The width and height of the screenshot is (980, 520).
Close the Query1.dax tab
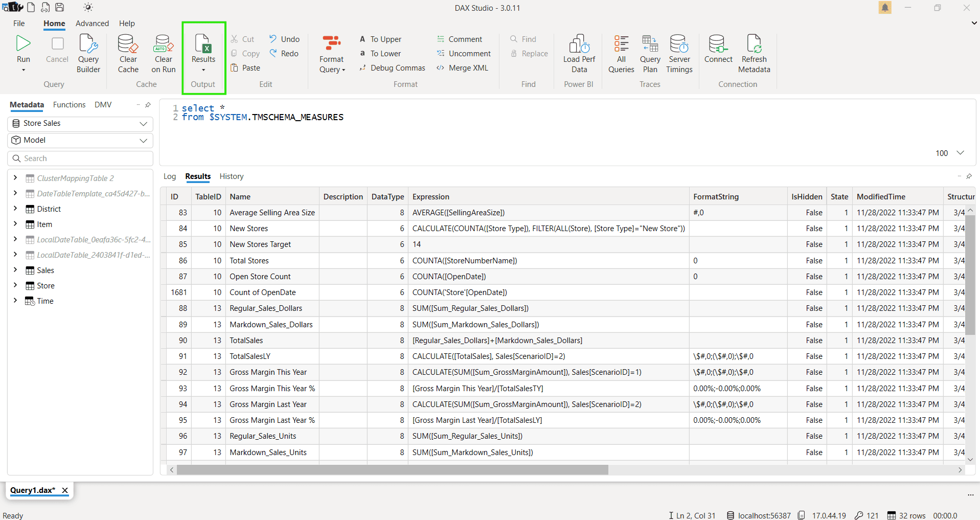(x=65, y=490)
